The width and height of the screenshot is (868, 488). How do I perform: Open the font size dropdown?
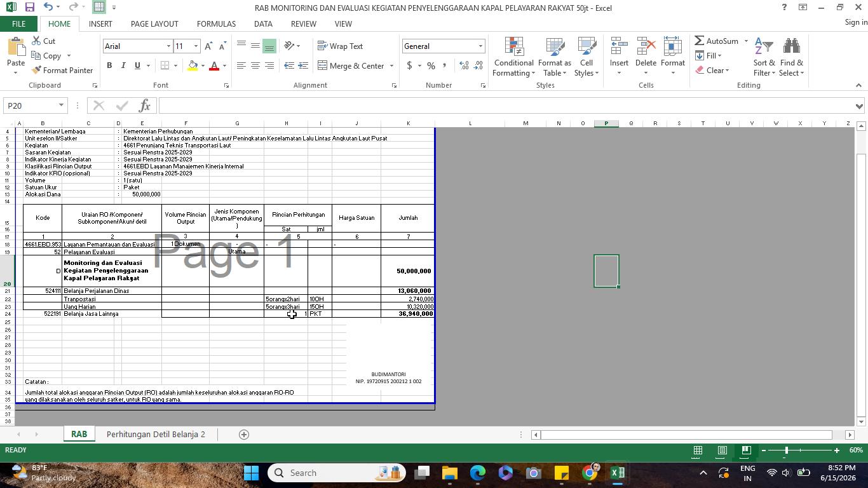(x=196, y=46)
